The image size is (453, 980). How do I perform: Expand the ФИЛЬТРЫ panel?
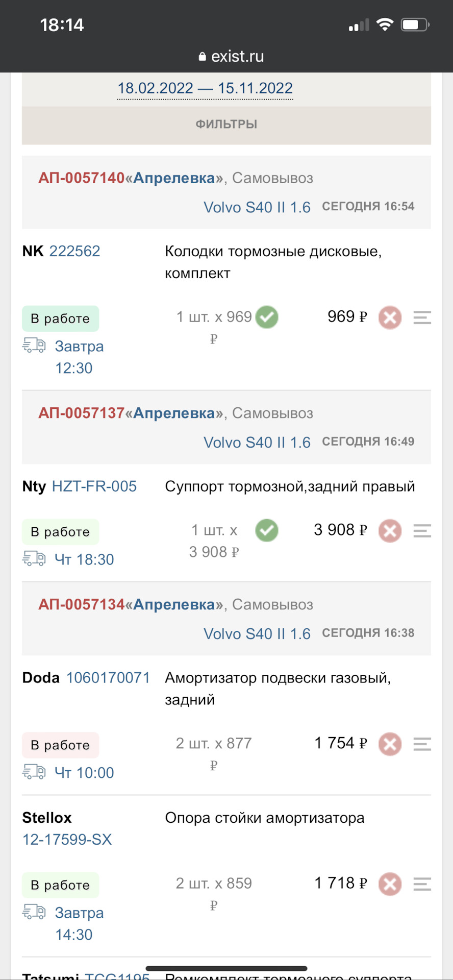226,124
